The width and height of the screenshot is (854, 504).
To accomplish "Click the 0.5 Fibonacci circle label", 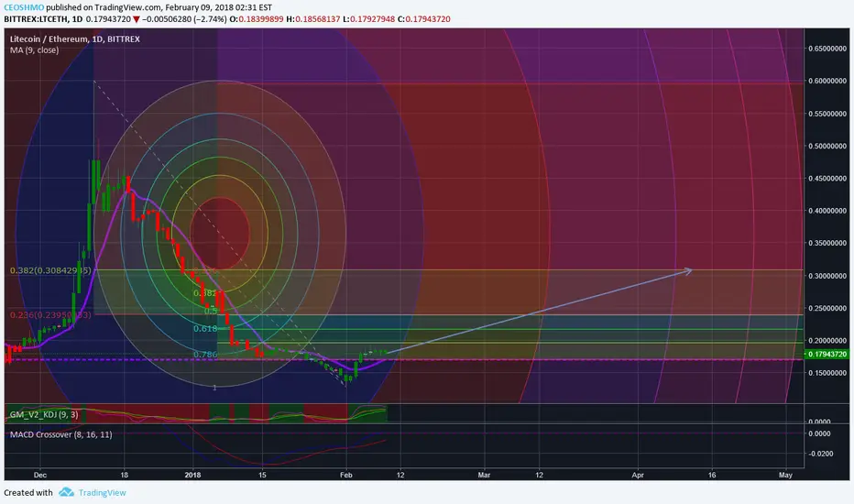I will point(211,311).
